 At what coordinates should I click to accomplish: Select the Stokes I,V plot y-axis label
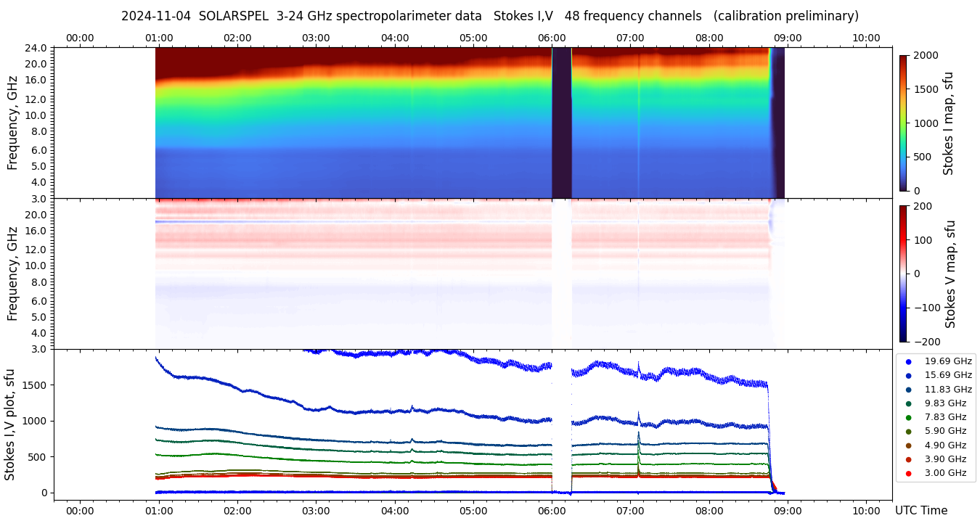click(x=10, y=424)
